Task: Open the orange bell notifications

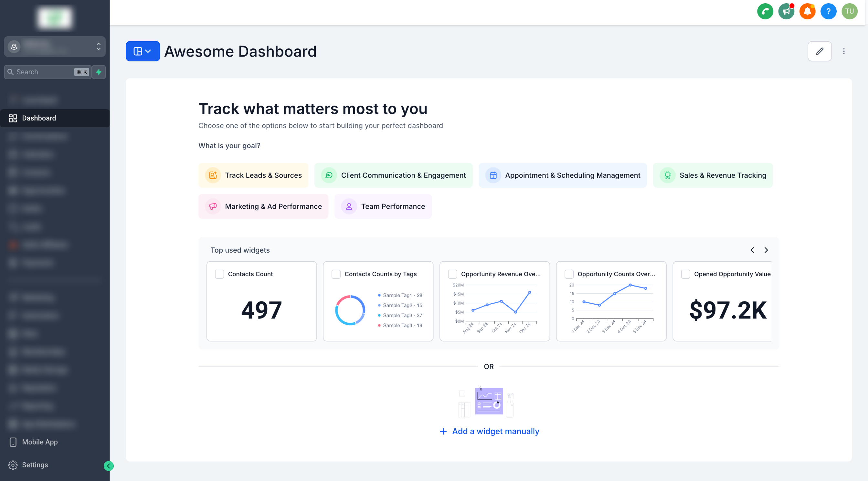Action: pos(807,11)
